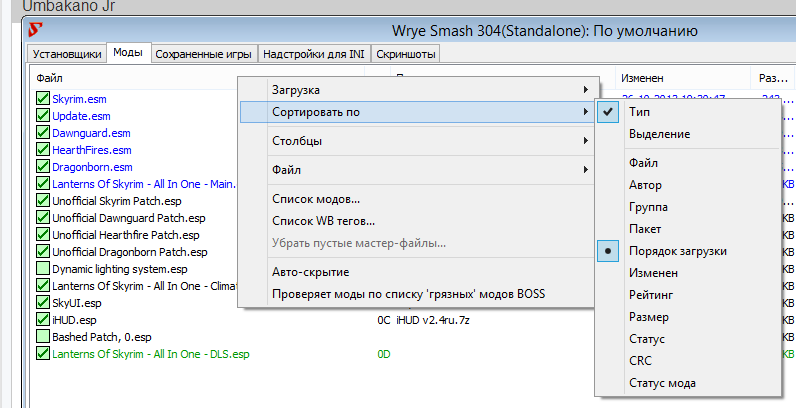Uncheck the Skyrim.esm checkbox
This screenshot has width=796, height=408.
(43, 98)
